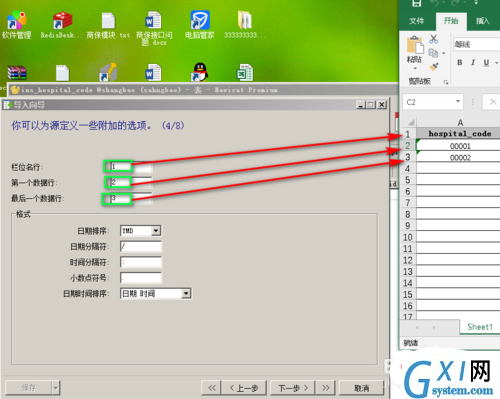500x399 pixels.
Task: Click the 取消 button in wizard
Action: click(x=361, y=388)
